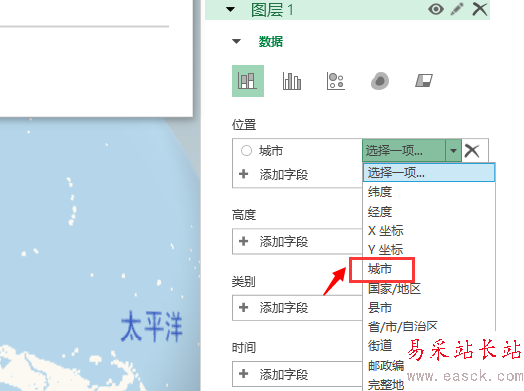This screenshot has height=391, width=524.
Task: Click 添加字段 under 位置
Action: click(x=283, y=174)
